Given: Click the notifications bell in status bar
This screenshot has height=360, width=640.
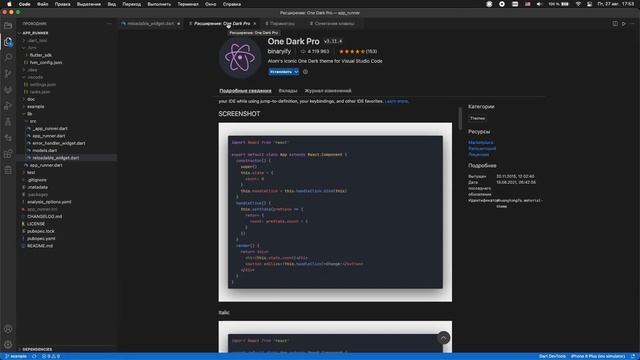Looking at the screenshot, I should [x=633, y=356].
